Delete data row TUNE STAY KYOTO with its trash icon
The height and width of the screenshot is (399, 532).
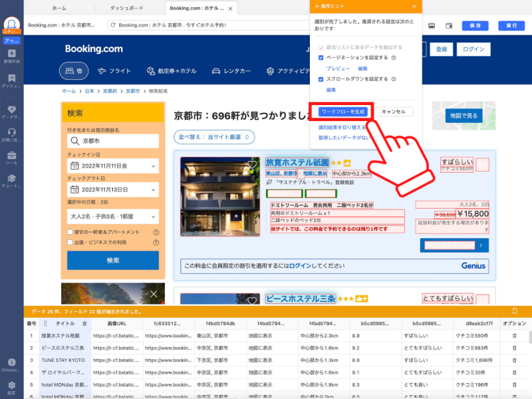[514, 360]
